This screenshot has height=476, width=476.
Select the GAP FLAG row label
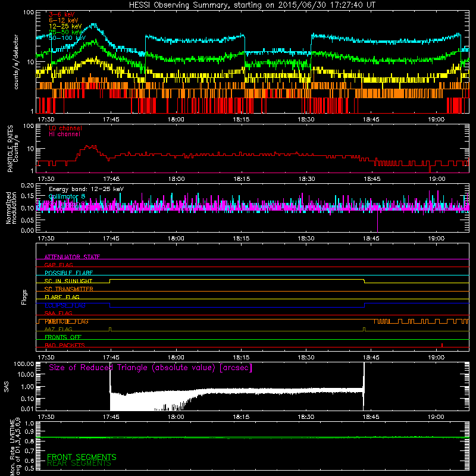tap(58, 265)
